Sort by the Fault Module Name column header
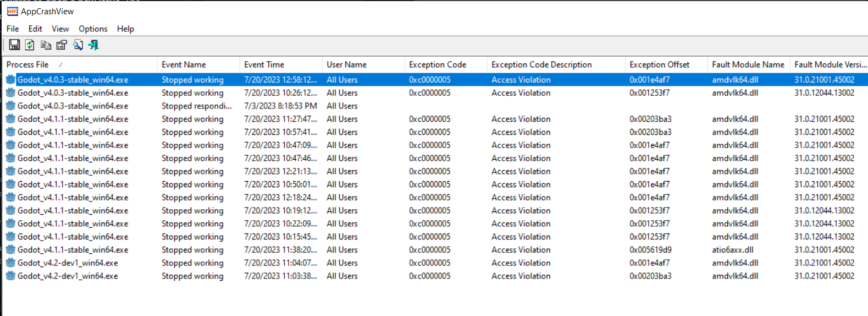 (x=749, y=64)
